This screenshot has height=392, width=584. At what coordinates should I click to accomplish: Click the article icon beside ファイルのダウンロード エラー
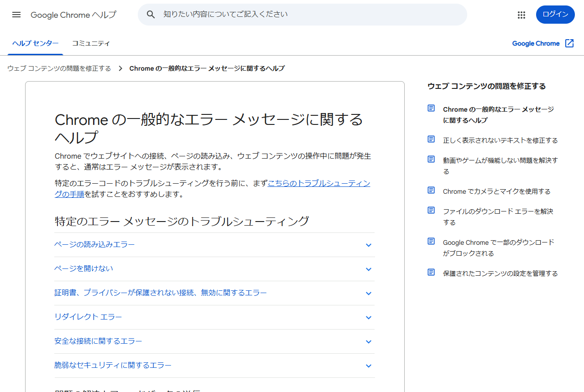pos(431,210)
